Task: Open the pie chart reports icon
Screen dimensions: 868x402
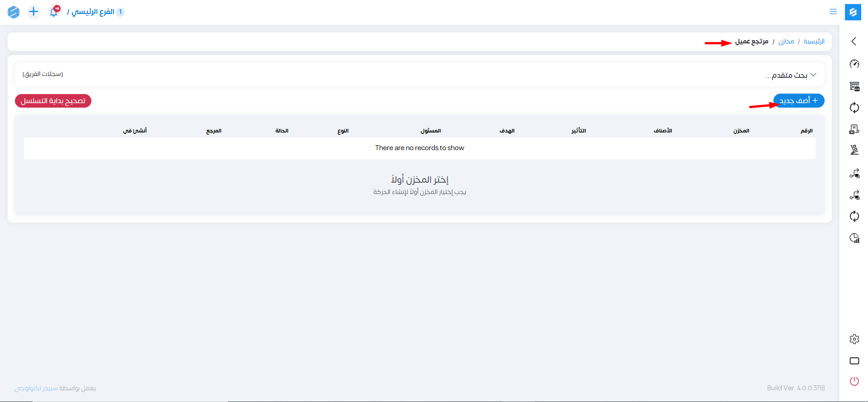Action: point(854,238)
